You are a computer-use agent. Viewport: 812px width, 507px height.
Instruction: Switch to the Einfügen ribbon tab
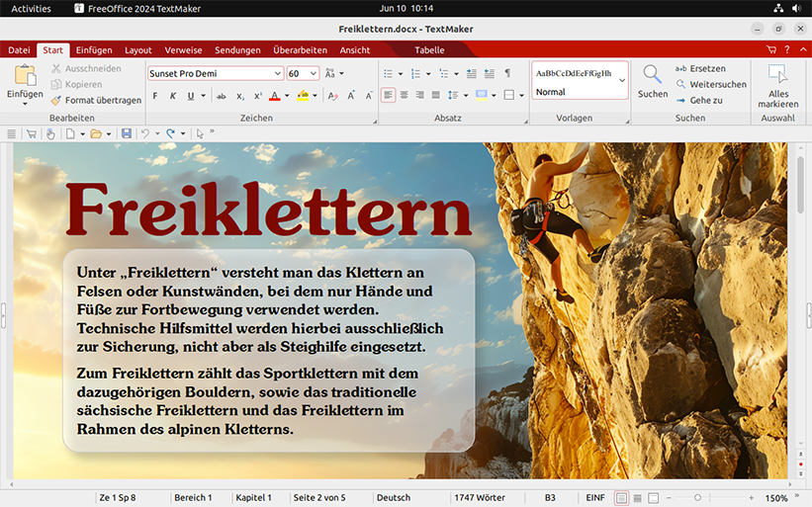(94, 49)
